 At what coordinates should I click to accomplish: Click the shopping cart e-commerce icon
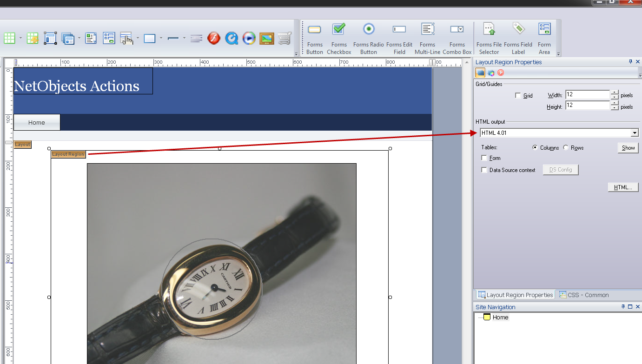(x=285, y=38)
